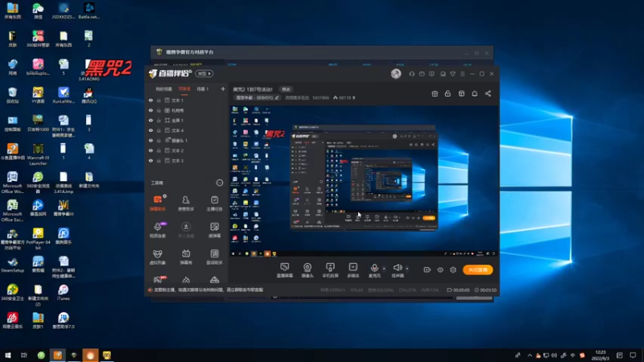Hide the 全屏 1 source layer

tap(151, 120)
